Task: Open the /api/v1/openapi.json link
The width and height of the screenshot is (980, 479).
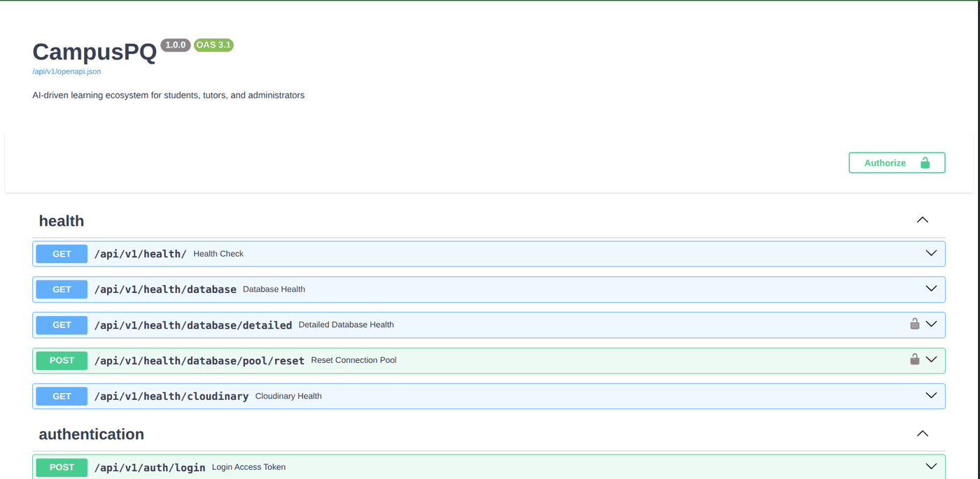Action: click(x=66, y=71)
